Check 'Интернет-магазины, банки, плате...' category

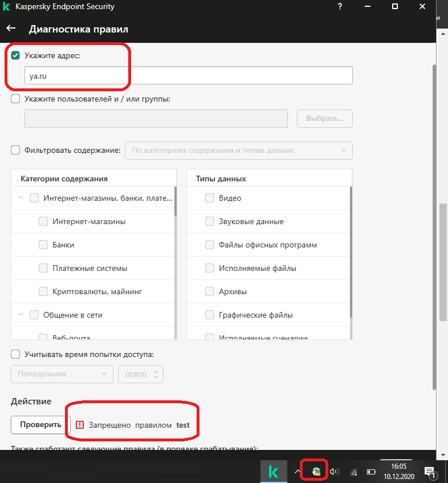(x=34, y=198)
